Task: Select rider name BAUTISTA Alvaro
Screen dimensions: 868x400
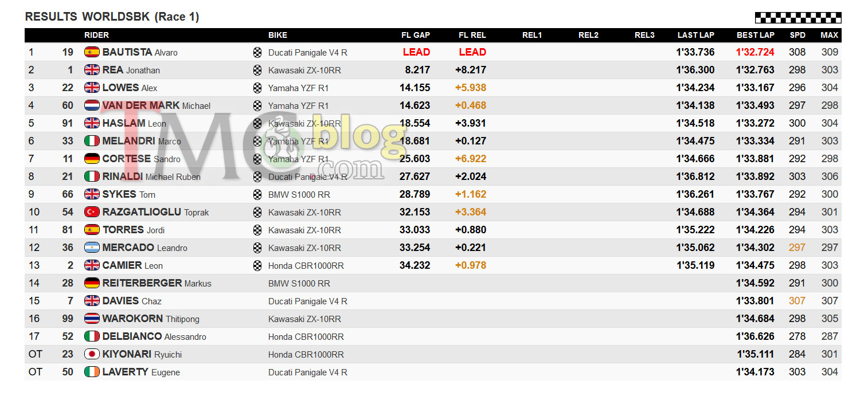Action: point(140,52)
